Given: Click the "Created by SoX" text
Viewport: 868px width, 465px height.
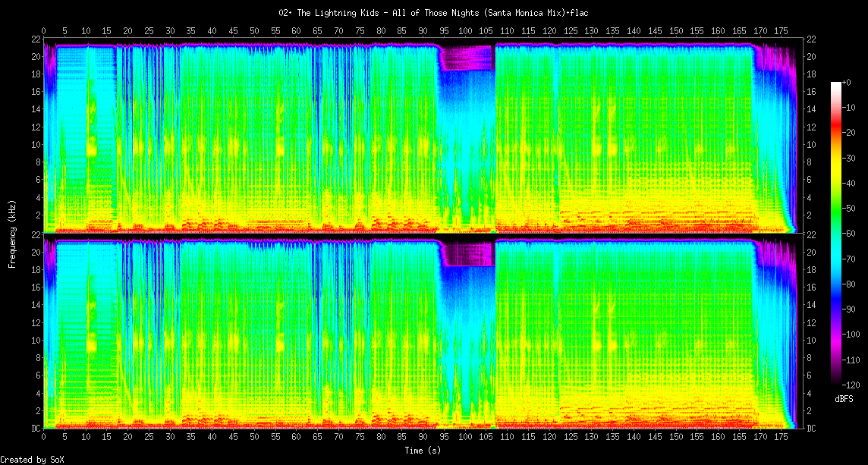Looking at the screenshot, I should 32,460.
